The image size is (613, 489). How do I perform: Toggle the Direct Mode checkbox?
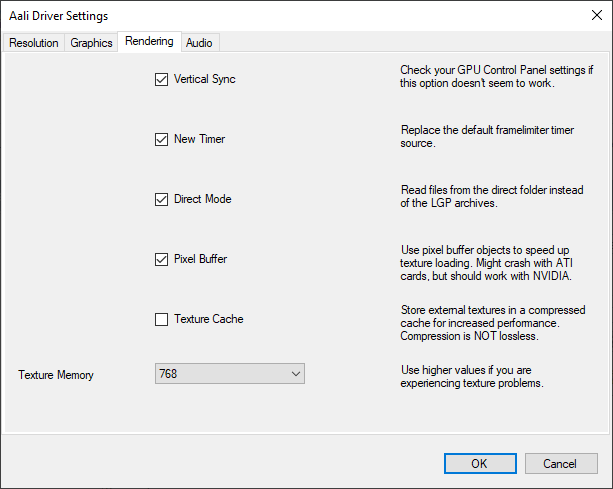[x=161, y=199]
